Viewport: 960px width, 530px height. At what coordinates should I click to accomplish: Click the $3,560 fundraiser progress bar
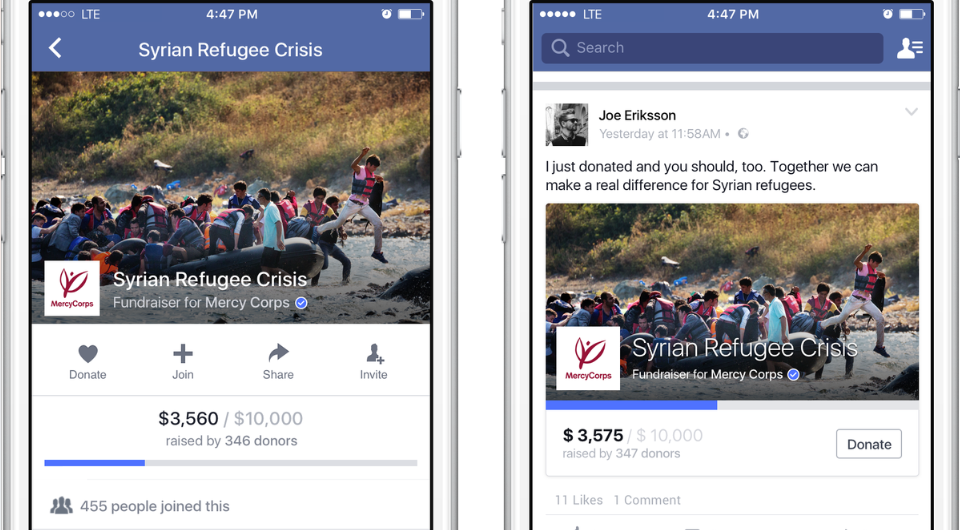coord(231,463)
